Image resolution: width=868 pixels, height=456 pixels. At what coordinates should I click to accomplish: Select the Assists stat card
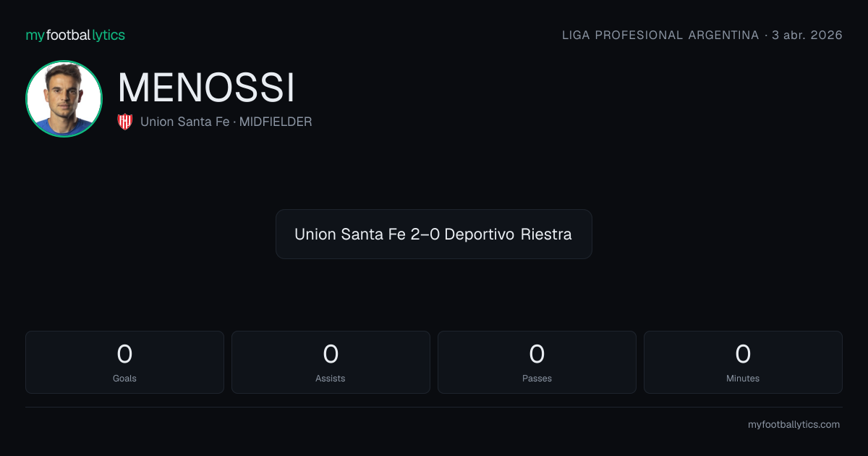tap(331, 362)
